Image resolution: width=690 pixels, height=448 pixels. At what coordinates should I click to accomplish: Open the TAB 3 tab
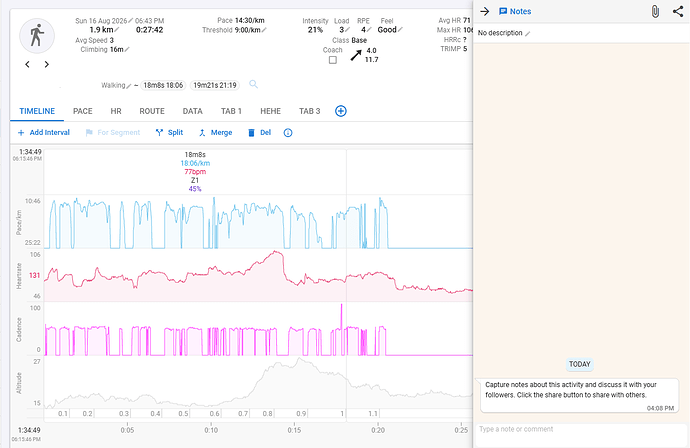pos(309,111)
